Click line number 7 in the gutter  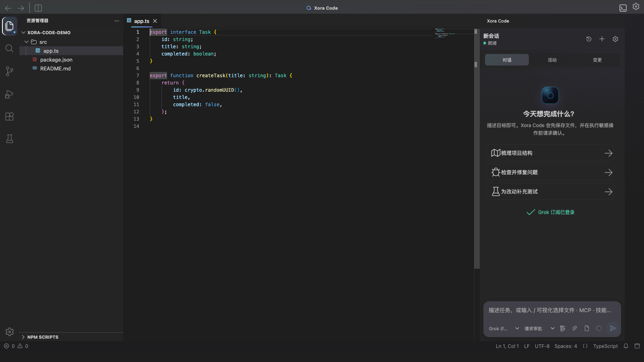tap(138, 76)
